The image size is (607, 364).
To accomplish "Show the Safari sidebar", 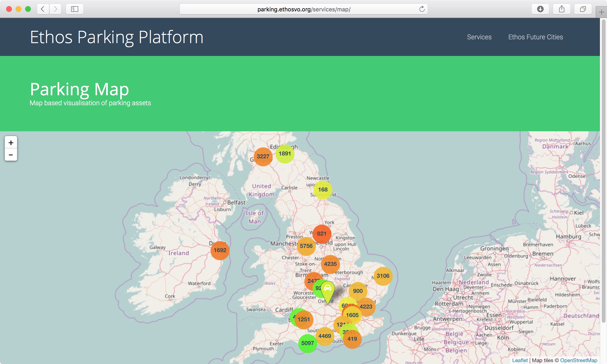I will (75, 9).
